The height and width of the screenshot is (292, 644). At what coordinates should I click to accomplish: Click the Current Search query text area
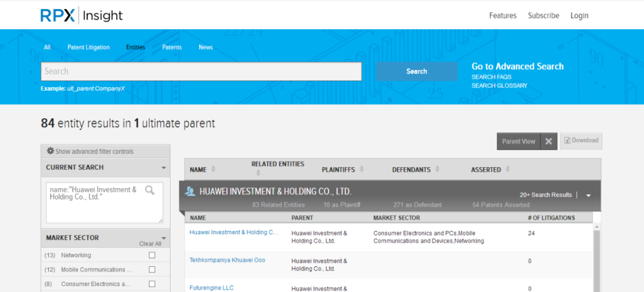click(104, 203)
